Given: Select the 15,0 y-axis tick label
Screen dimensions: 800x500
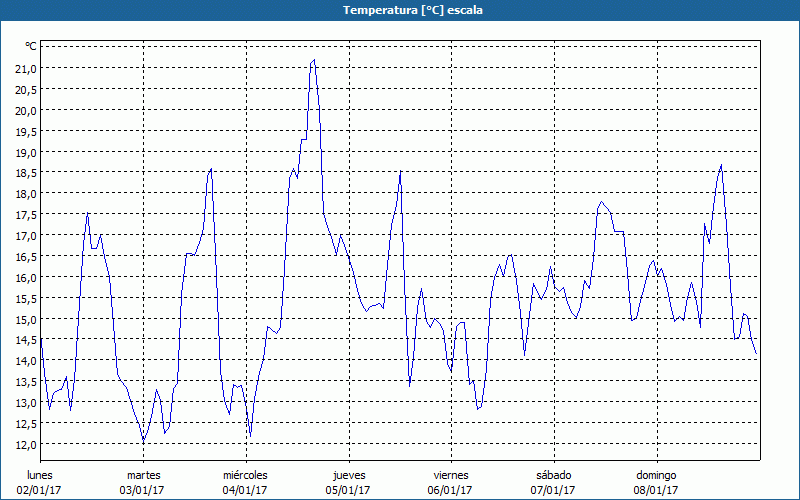Looking at the screenshot, I should pos(25,319).
